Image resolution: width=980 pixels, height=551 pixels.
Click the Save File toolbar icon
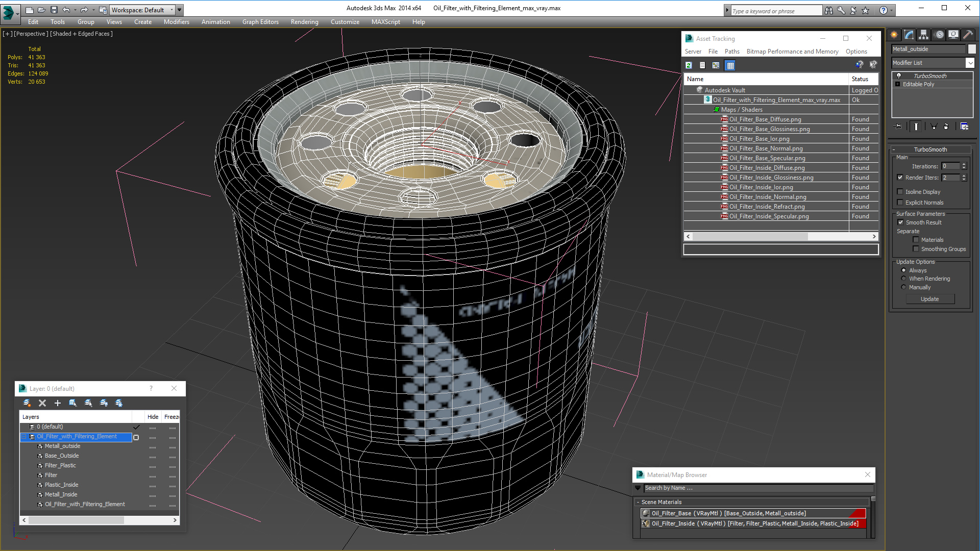pyautogui.click(x=54, y=10)
